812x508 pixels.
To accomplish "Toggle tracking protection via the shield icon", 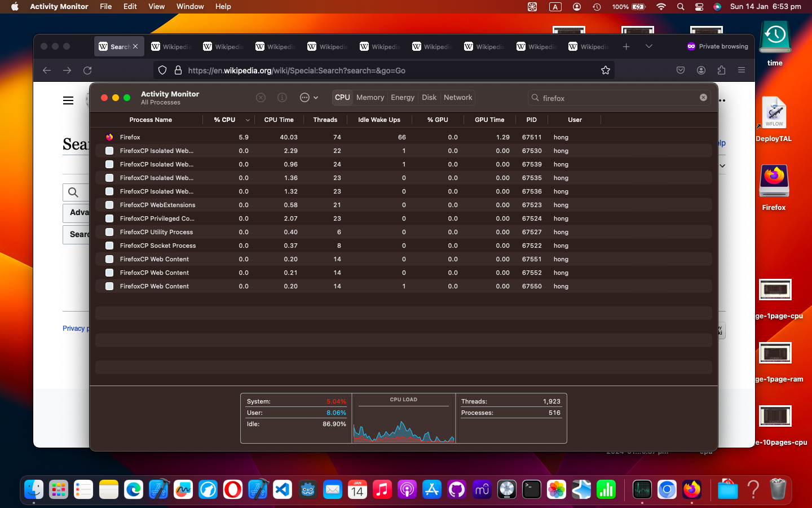I will [x=162, y=70].
